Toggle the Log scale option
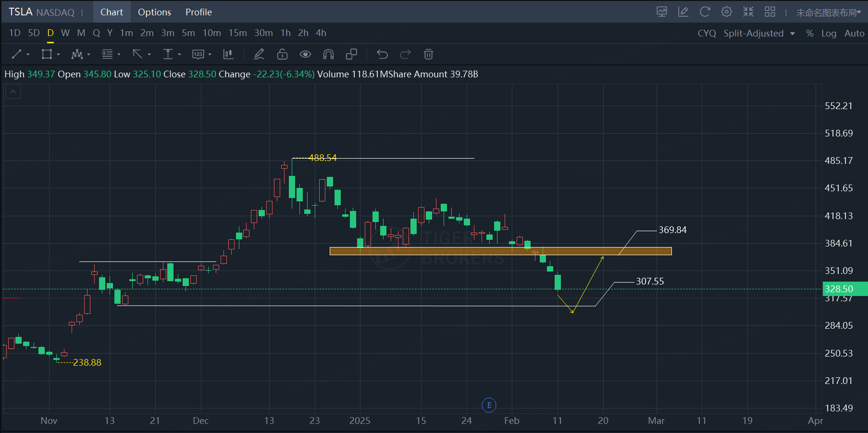 pos(829,33)
